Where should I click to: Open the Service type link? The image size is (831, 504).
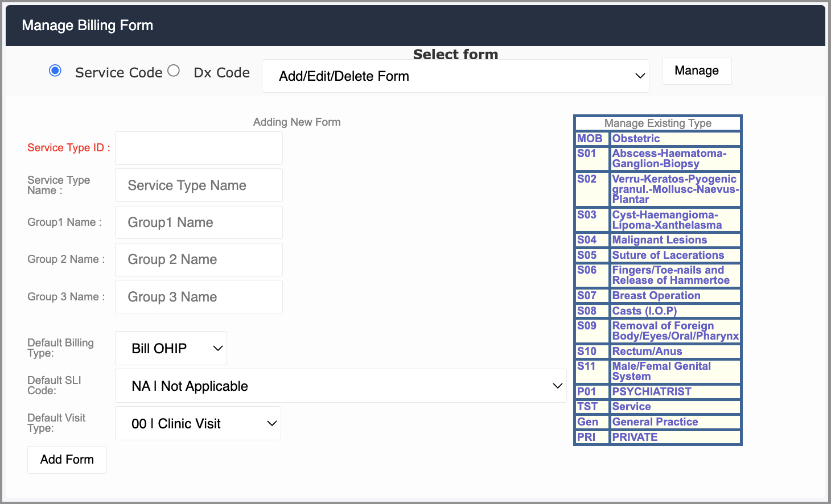click(x=632, y=406)
